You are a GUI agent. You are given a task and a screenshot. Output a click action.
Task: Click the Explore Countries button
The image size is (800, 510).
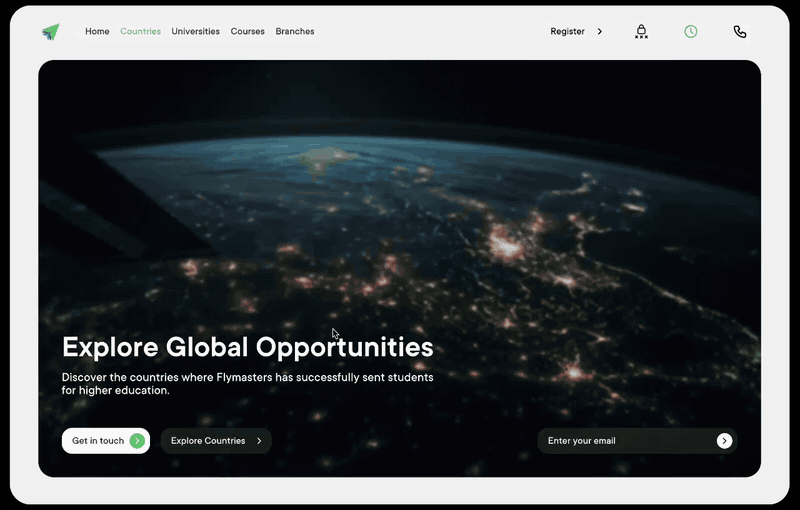(x=216, y=441)
